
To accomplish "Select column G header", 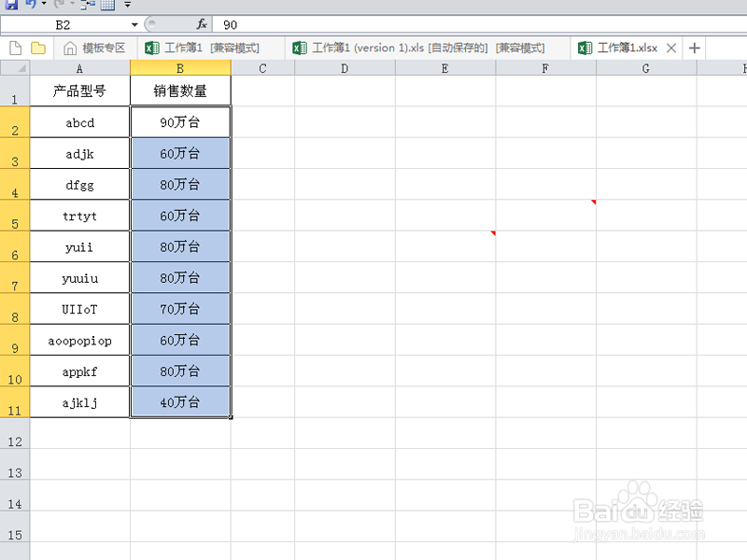I will [646, 68].
